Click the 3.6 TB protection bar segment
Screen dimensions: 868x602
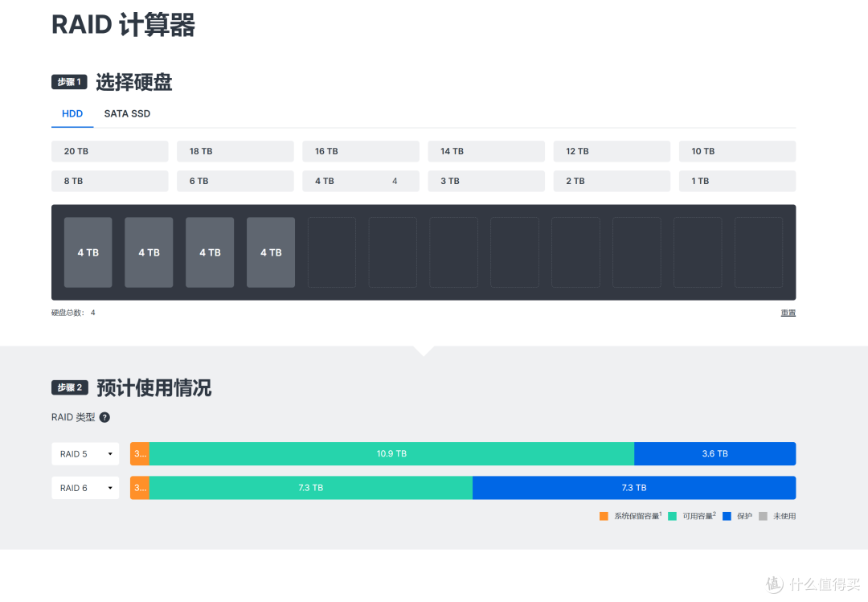click(715, 453)
